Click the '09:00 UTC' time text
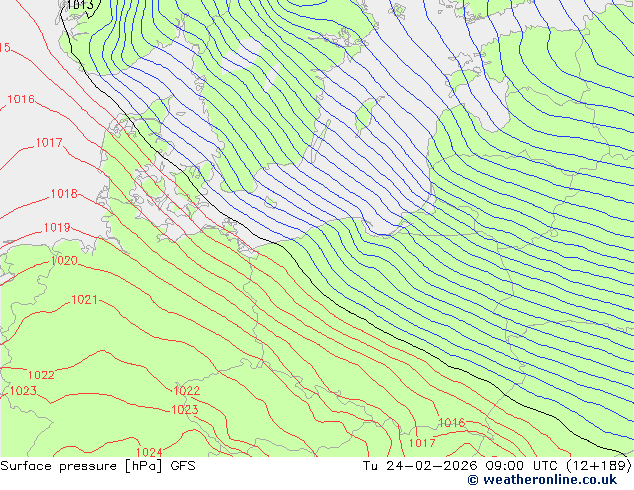634x490 pixels. point(521,466)
